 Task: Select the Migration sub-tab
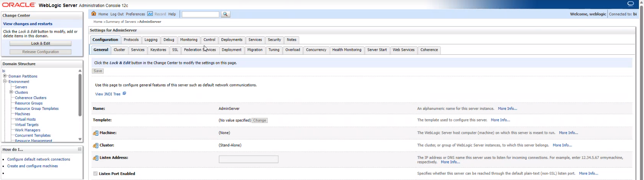[x=255, y=50]
